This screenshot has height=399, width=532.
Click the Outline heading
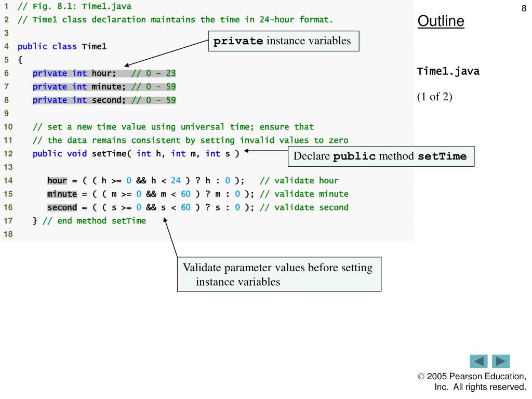pos(441,21)
